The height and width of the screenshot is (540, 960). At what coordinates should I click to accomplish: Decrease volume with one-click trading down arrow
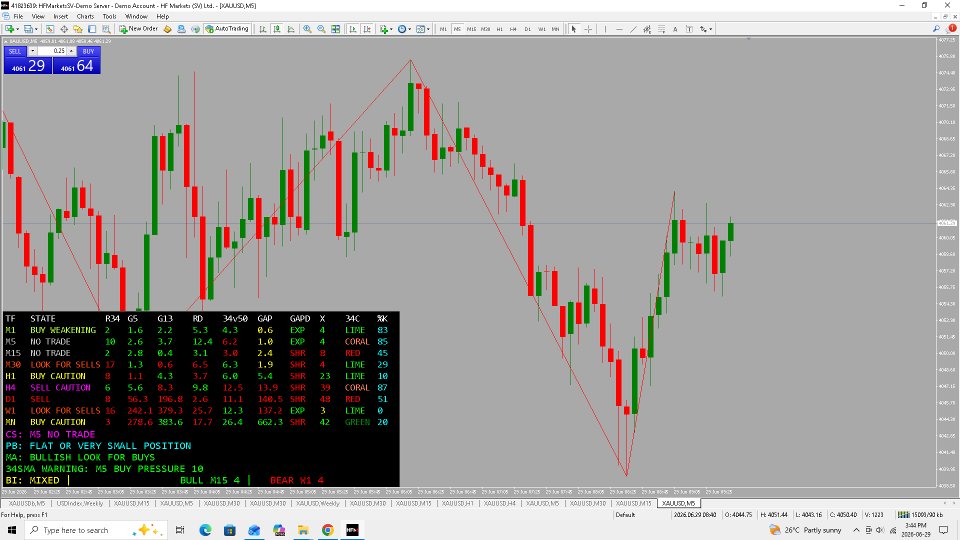coord(32,51)
